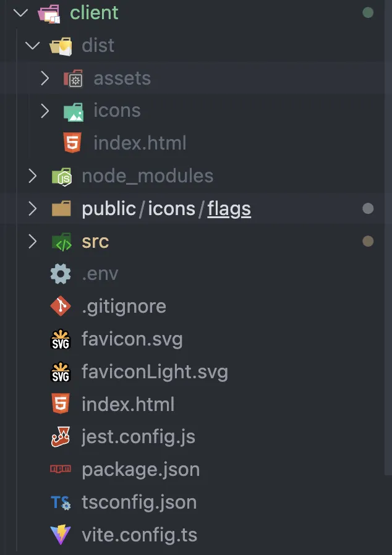The width and height of the screenshot is (392, 555).
Task: Collapse the client folder chevron
Action: (20, 12)
